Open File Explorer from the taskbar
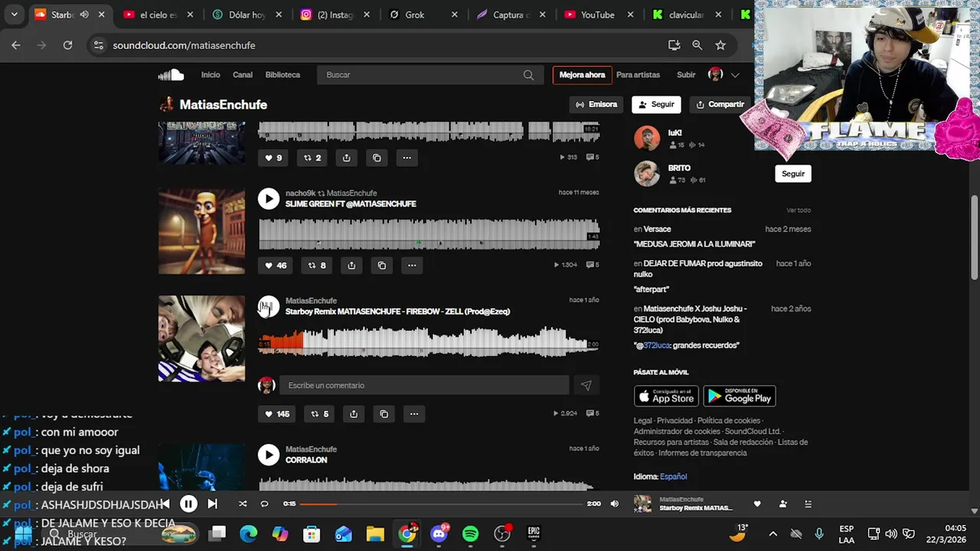This screenshot has width=980, height=551. pos(374,533)
